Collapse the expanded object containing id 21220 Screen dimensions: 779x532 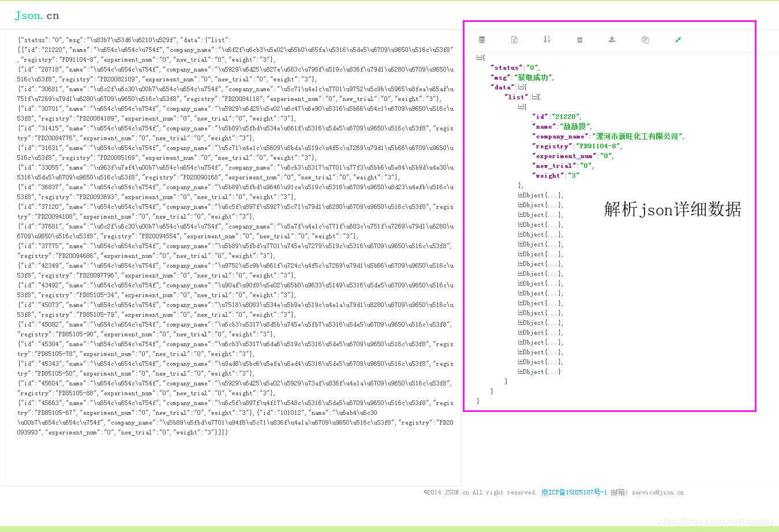point(520,107)
